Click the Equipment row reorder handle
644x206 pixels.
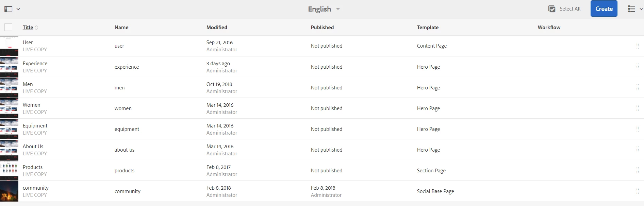[638, 129]
